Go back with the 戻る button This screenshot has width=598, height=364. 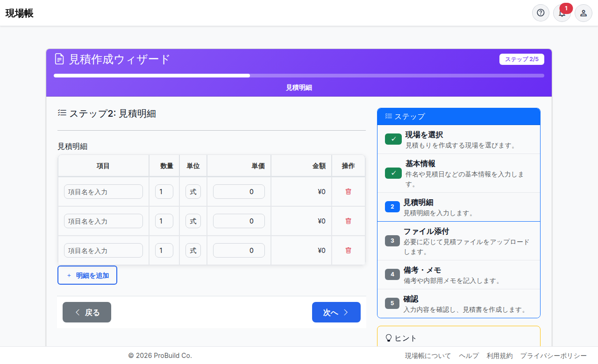tap(87, 312)
